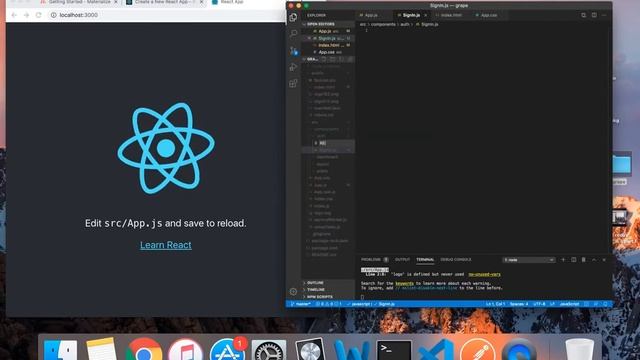The height and width of the screenshot is (360, 640).
Task: Switch to the index.html editor tab
Action: (x=451, y=15)
